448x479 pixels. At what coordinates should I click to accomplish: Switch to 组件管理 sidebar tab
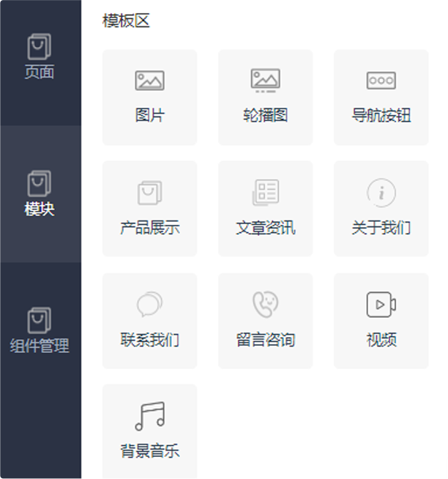tap(40, 331)
